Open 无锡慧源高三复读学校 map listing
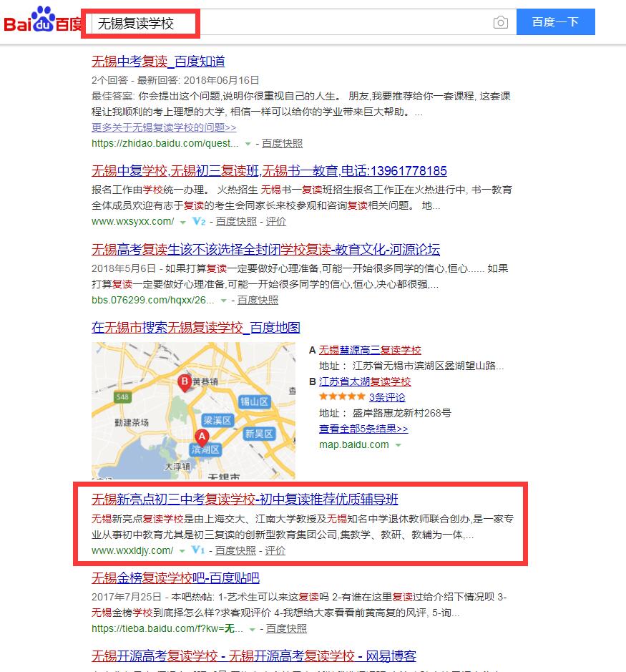Viewport: 626px width, 672px height. [370, 350]
